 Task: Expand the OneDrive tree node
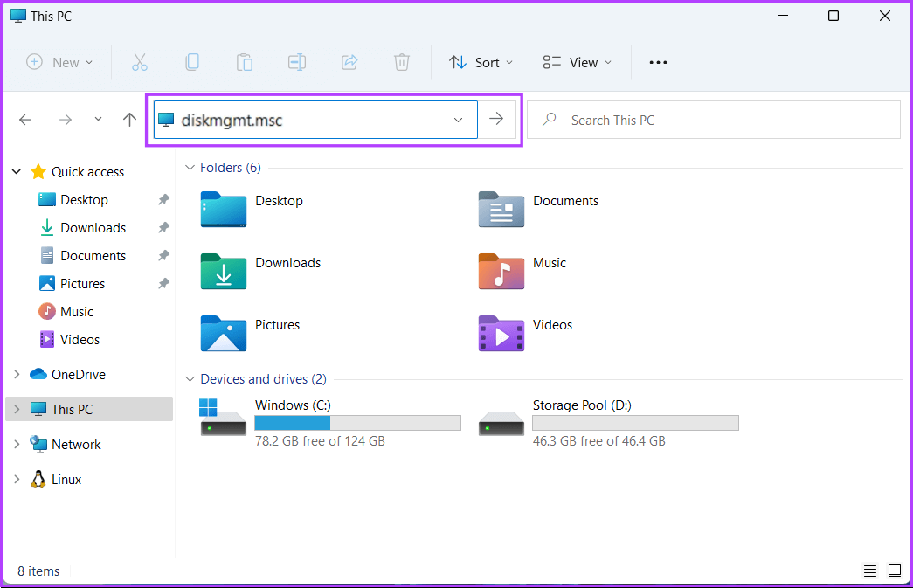pyautogui.click(x=17, y=374)
